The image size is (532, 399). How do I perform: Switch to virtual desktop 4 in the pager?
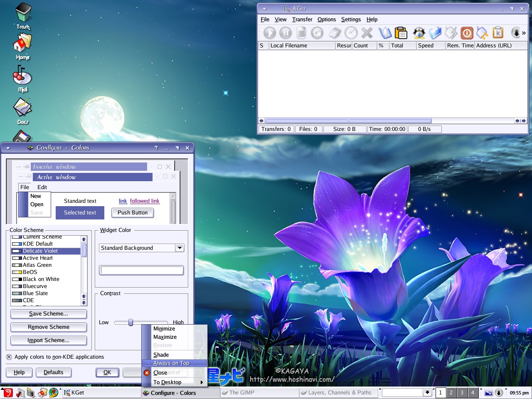(x=473, y=392)
